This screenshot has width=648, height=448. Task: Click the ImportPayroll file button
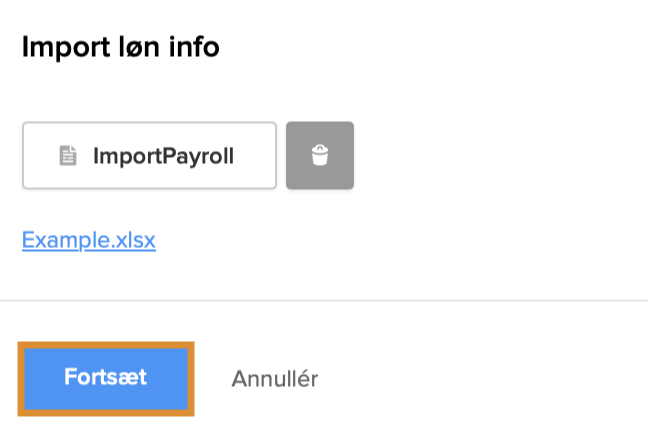(x=149, y=156)
